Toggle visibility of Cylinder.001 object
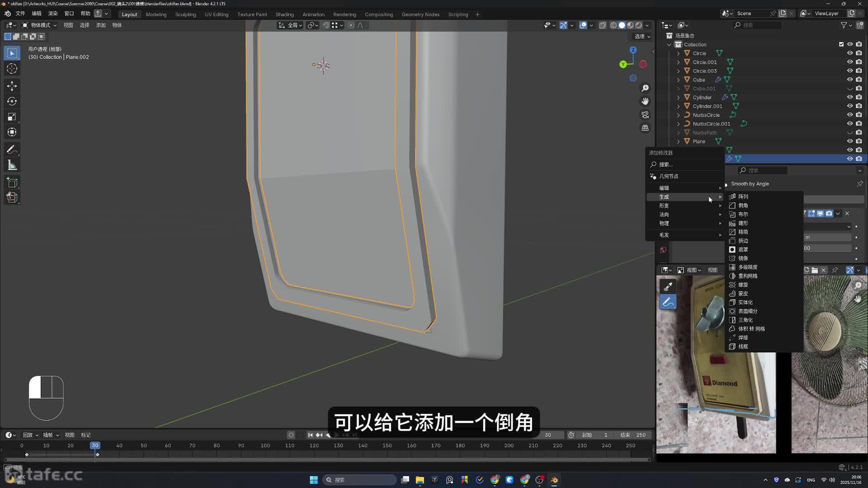868x488 pixels. click(850, 106)
